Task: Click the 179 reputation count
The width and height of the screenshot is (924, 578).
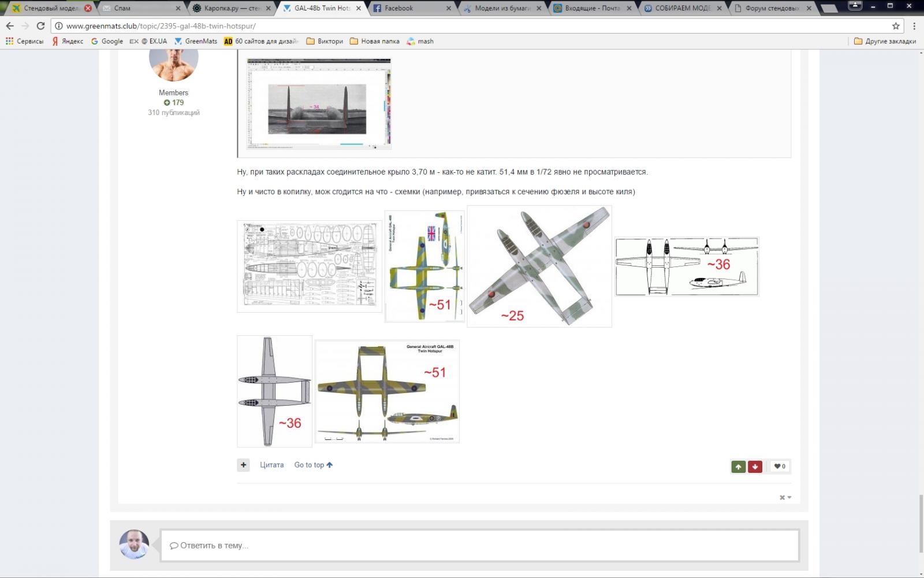Action: [x=173, y=102]
